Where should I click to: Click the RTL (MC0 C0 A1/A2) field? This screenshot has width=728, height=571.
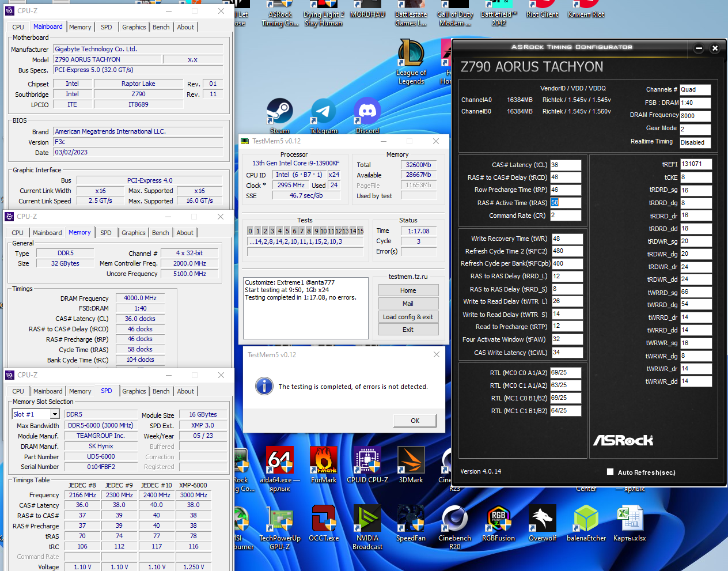pyautogui.click(x=566, y=373)
